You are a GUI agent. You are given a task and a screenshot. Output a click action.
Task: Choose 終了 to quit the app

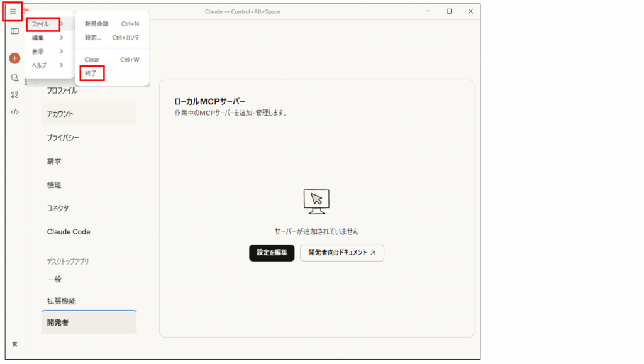click(92, 74)
